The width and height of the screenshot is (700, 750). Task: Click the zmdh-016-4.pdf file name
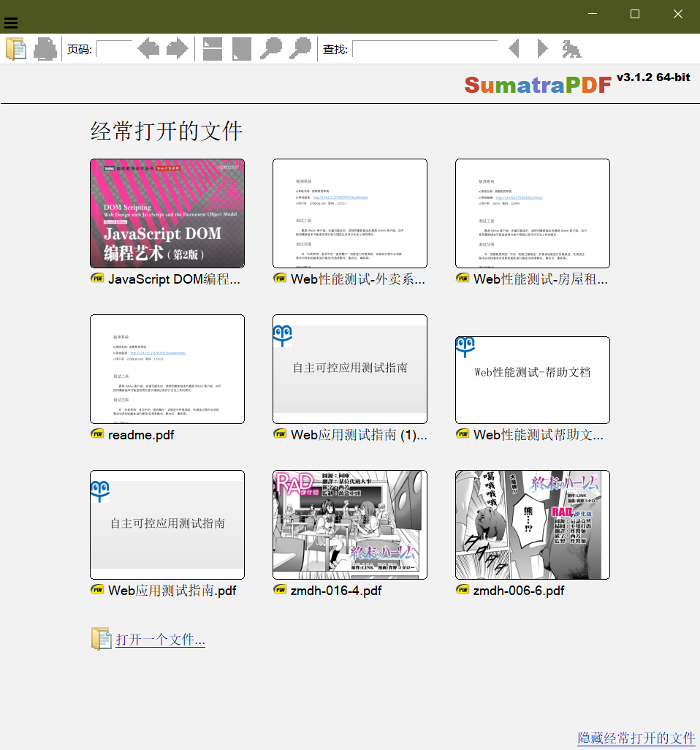(x=336, y=591)
